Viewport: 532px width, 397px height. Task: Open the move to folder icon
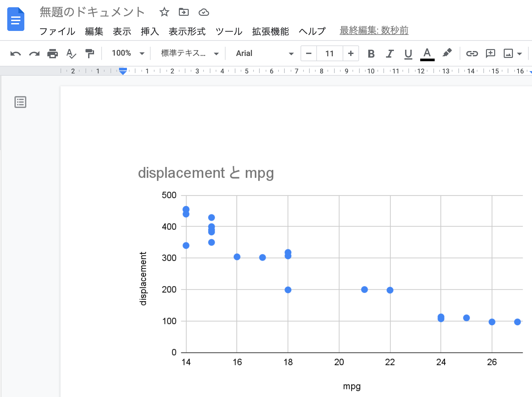[x=183, y=12]
